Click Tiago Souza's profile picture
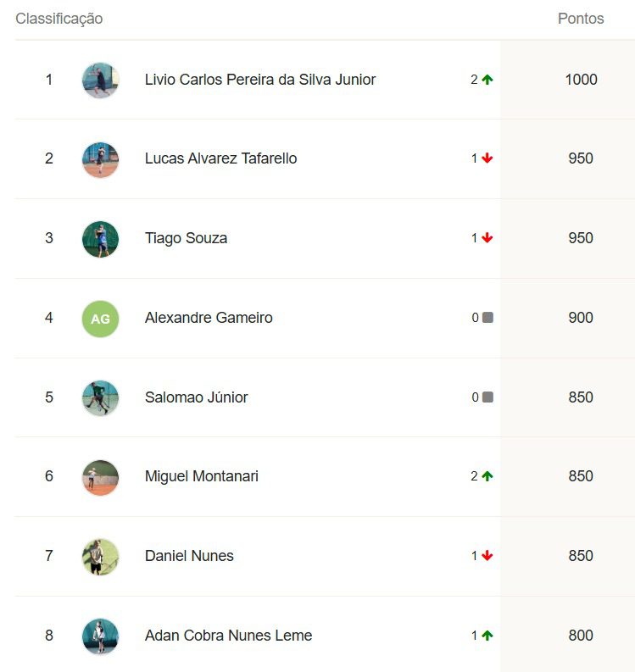The width and height of the screenshot is (635, 672). (100, 239)
